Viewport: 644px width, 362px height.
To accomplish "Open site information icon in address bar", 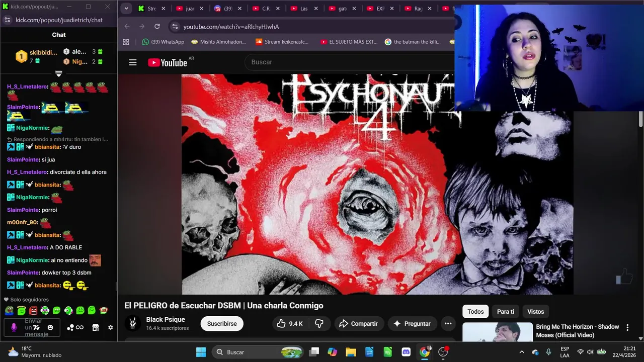I will coord(174,26).
